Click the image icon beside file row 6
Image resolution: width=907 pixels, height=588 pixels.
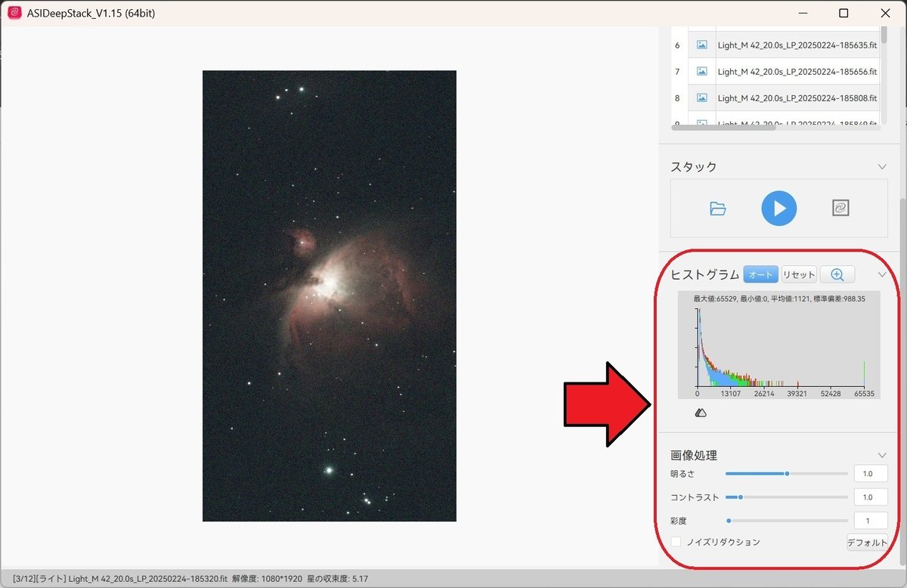[701, 45]
